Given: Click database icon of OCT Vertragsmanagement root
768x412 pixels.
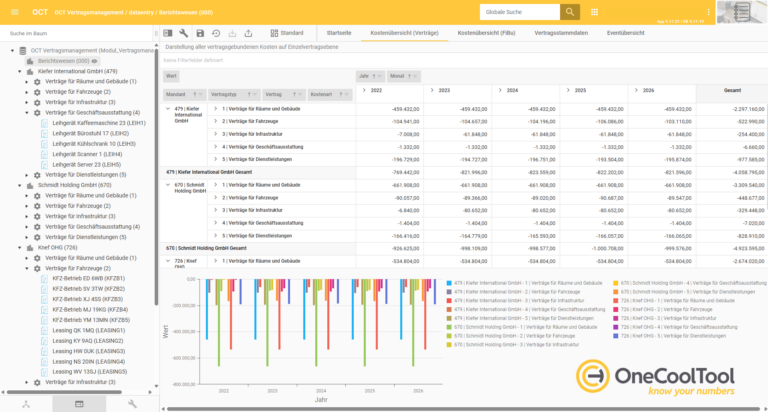Looking at the screenshot, I should coord(23,50).
